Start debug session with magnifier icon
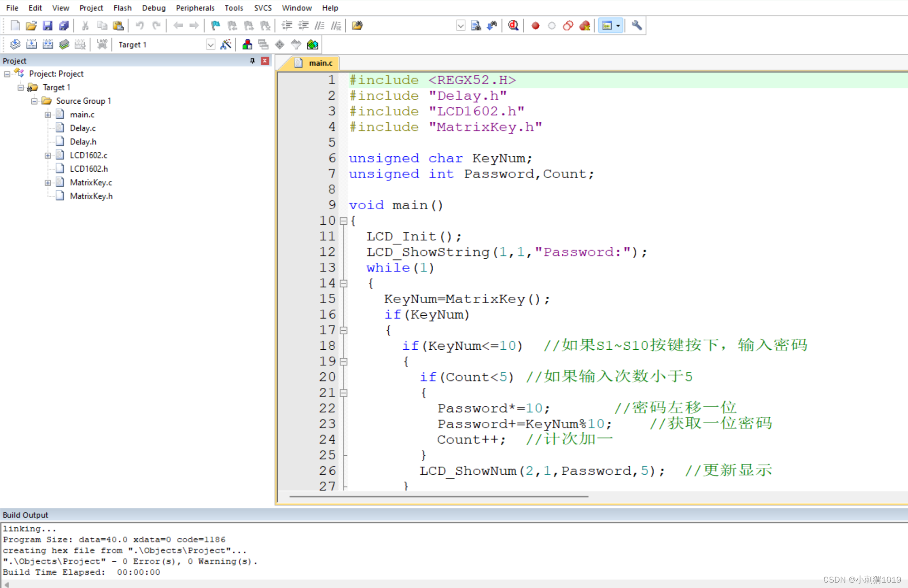The width and height of the screenshot is (908, 588). coord(513,26)
